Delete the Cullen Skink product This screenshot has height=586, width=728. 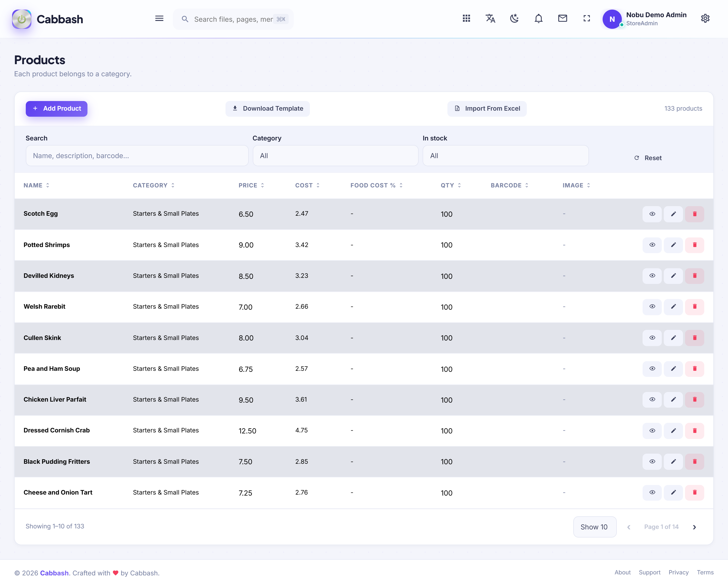[695, 338]
